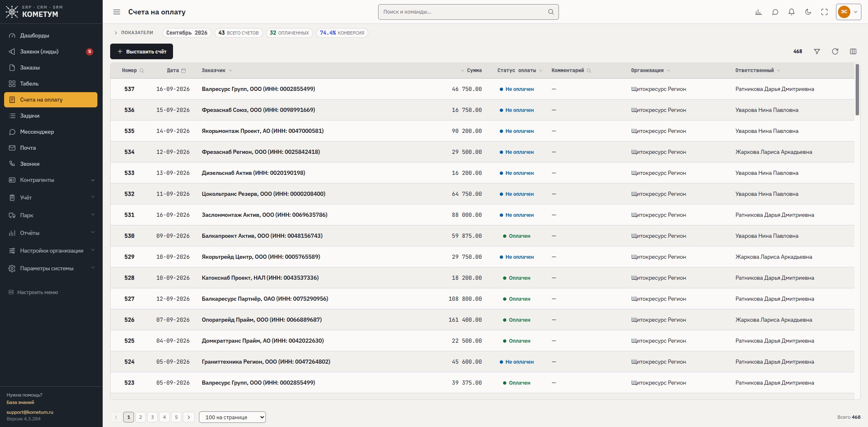Open Организация column filter dropdown
Viewport: 868px width, 427px height.
(668, 71)
